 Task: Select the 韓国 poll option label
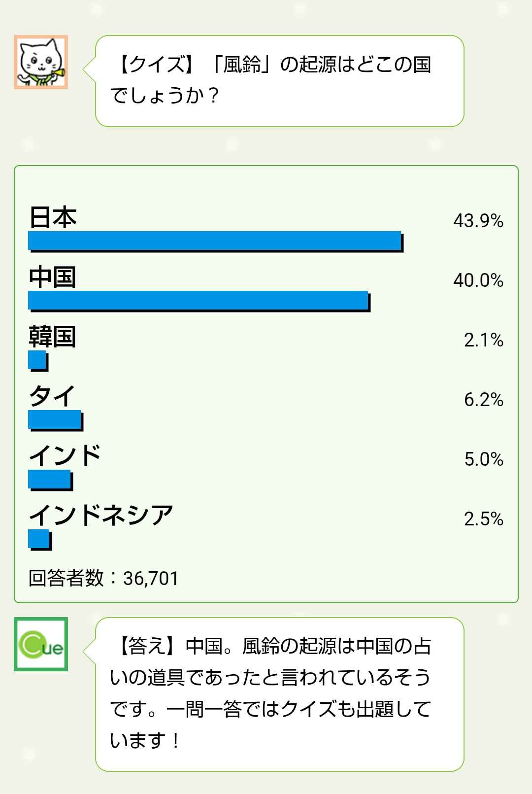pyautogui.click(x=53, y=337)
